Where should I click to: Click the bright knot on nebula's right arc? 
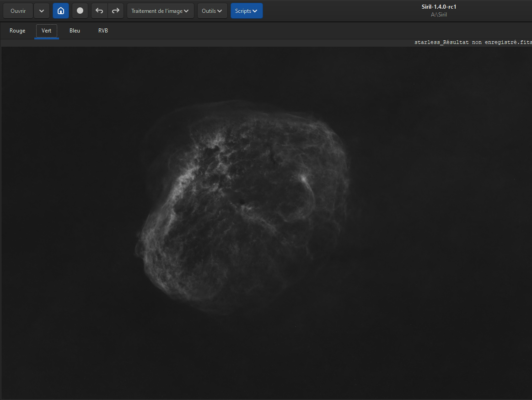303,178
